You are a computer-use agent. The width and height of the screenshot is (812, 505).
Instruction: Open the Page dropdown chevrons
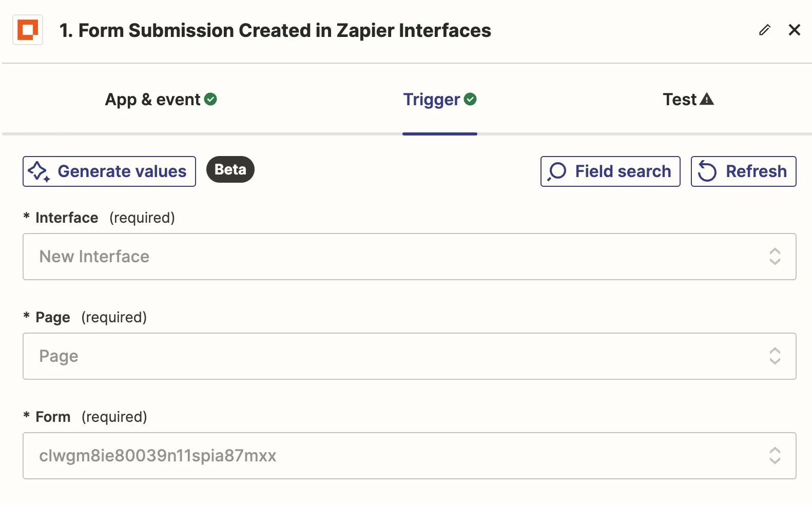[775, 356]
